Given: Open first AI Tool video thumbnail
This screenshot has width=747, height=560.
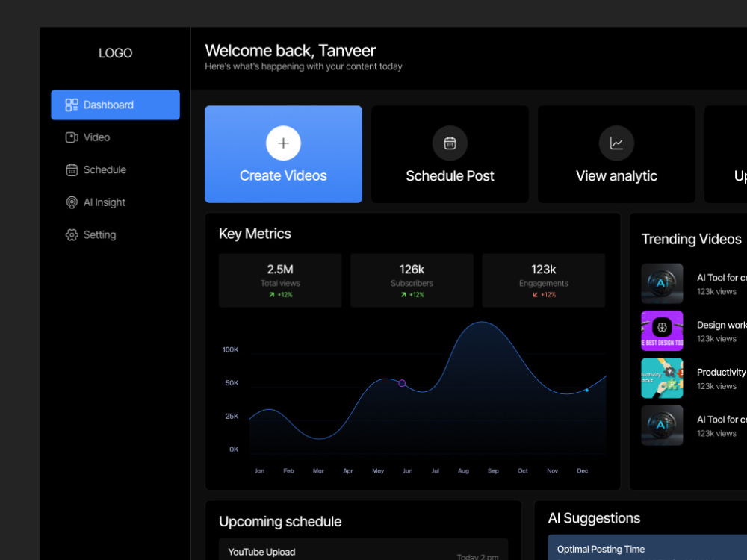Looking at the screenshot, I should click(662, 284).
